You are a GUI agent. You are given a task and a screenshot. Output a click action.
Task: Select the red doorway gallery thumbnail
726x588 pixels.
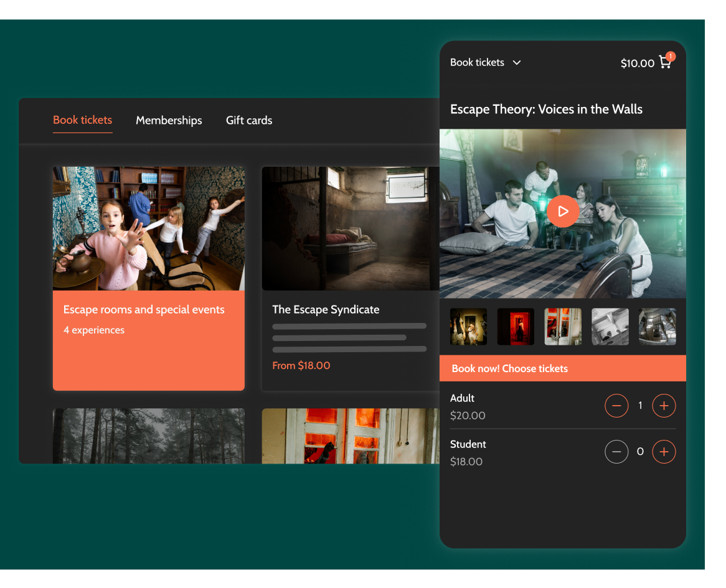[x=516, y=327]
